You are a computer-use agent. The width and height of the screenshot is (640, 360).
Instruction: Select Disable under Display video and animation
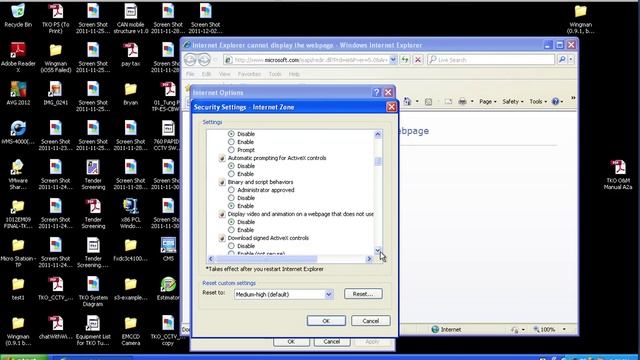coord(231,222)
